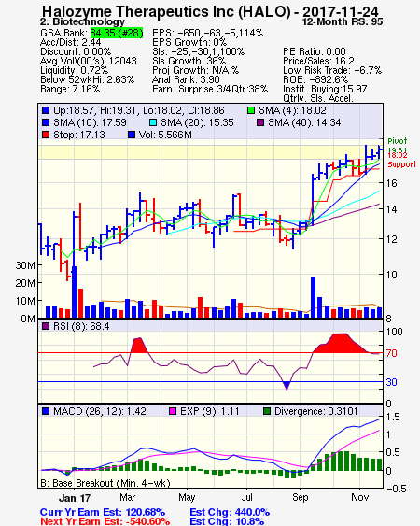Click the 'Price/Sales: 16.2' text
Viewport: 420px width, 526px height.
[319, 61]
